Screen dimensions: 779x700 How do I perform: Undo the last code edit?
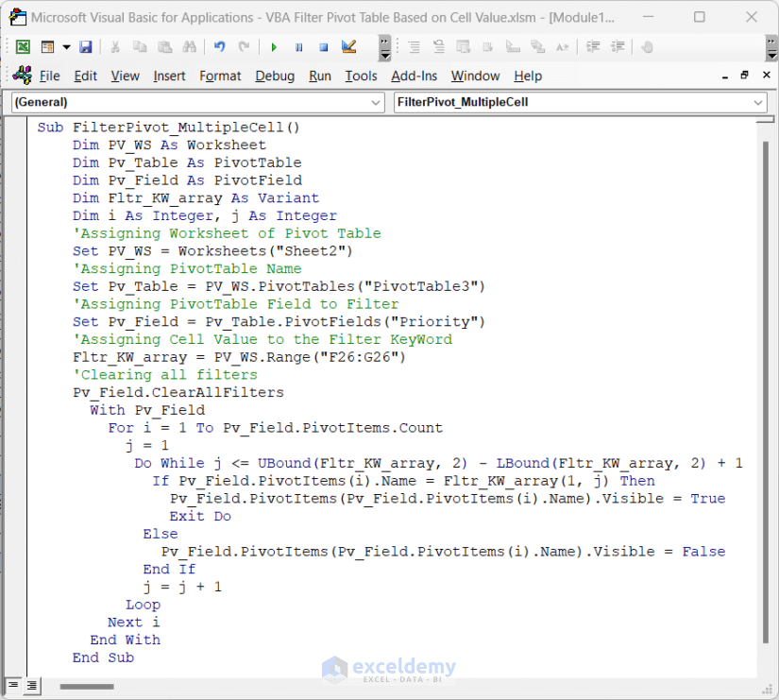218,46
